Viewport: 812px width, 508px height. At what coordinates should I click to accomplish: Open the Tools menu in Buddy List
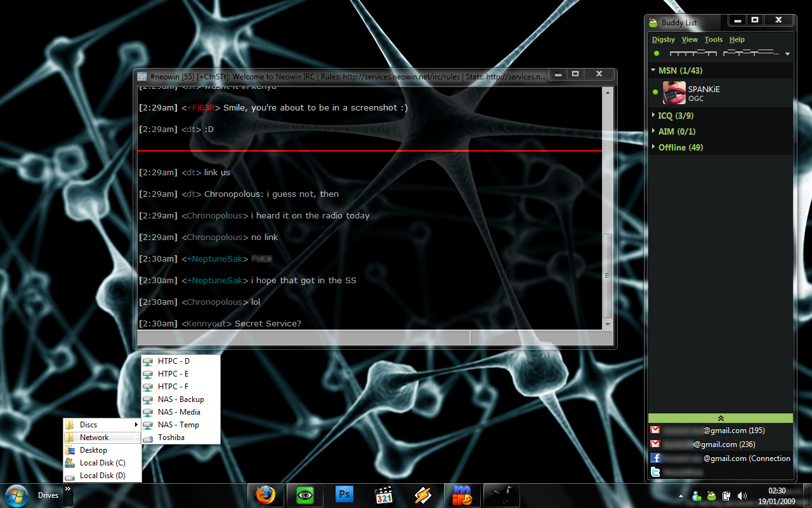[x=714, y=39]
